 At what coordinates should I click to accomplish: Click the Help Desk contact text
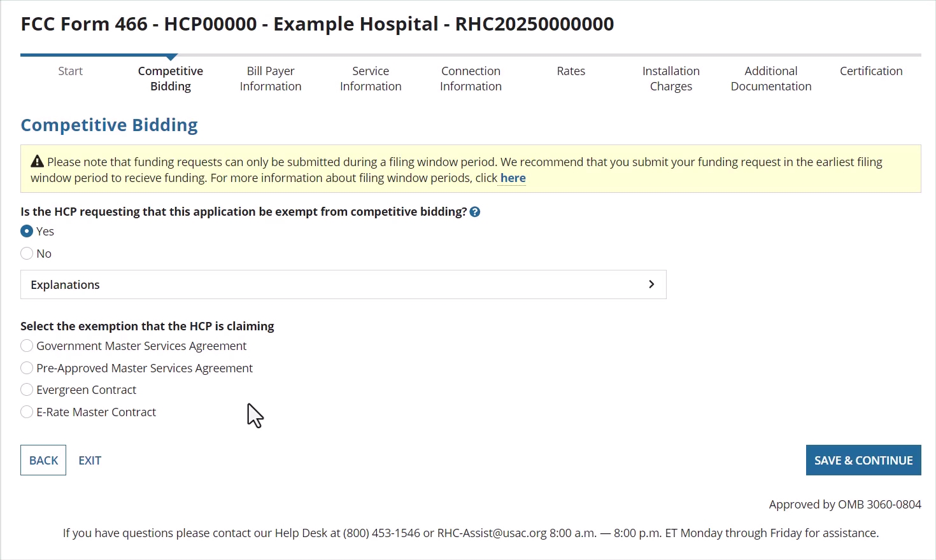click(x=471, y=533)
